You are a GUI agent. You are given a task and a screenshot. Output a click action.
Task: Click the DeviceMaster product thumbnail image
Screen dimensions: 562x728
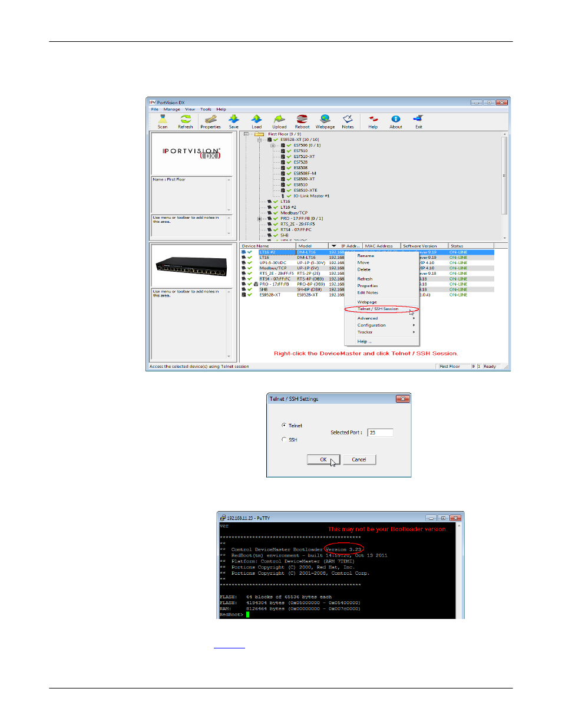(191, 266)
